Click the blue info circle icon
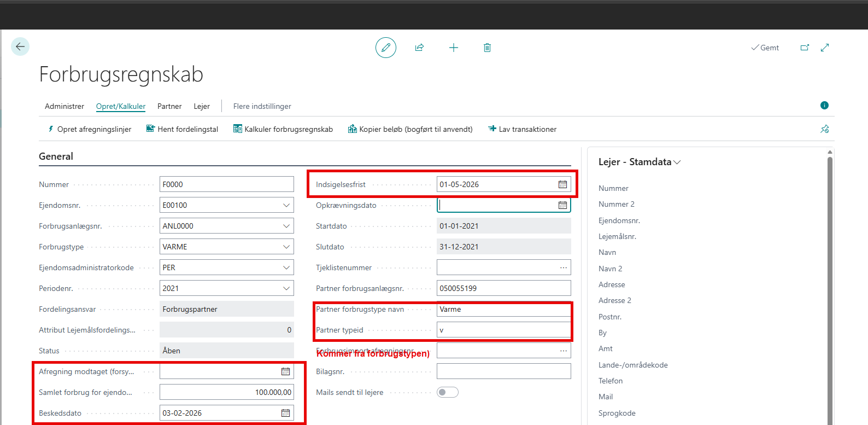The image size is (868, 425). 824,106
